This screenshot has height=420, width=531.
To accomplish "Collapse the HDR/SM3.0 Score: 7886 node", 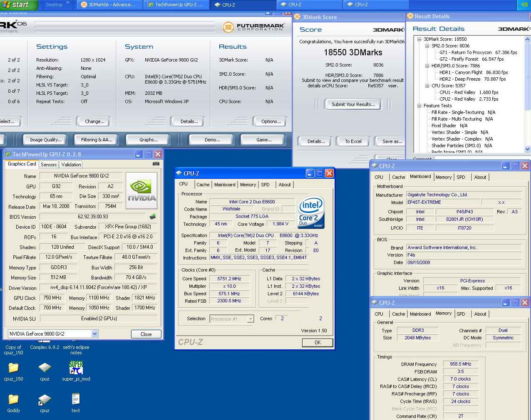I will 427,66.
